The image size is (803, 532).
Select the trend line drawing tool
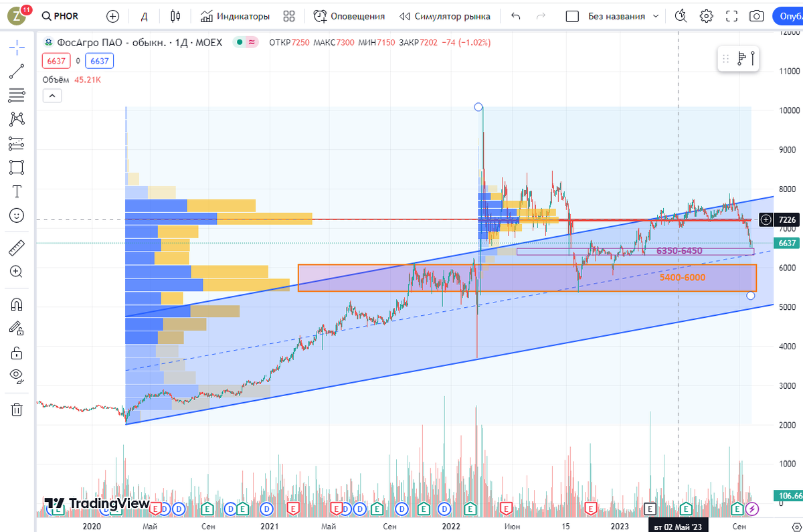(x=17, y=70)
